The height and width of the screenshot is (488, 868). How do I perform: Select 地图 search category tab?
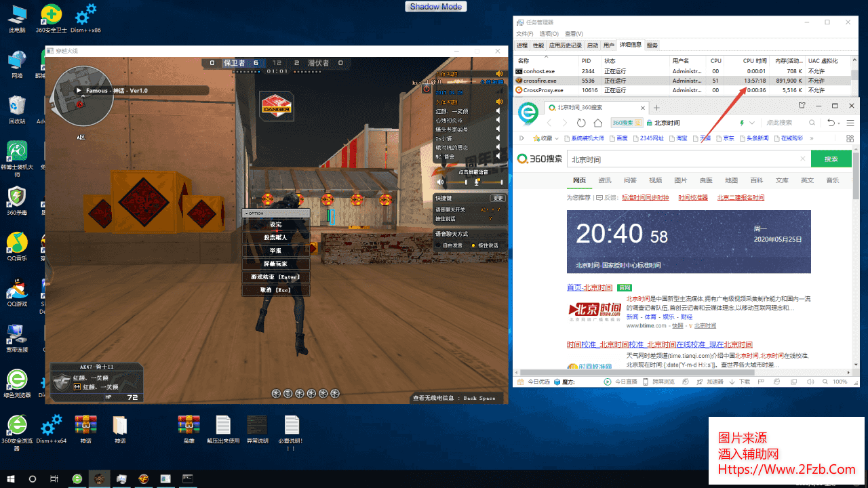click(x=731, y=180)
